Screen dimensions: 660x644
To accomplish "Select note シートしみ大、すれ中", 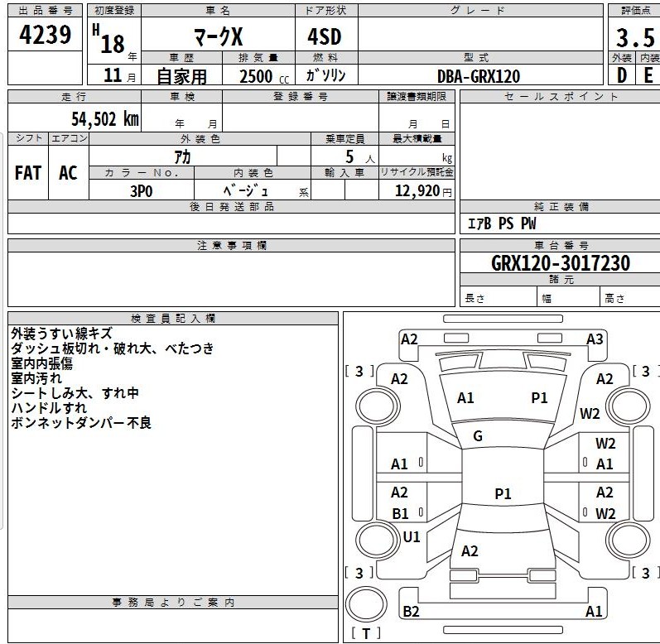I will coord(75,393).
